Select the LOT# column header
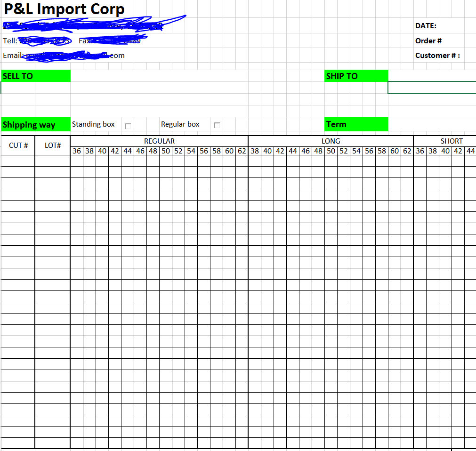 [53, 145]
